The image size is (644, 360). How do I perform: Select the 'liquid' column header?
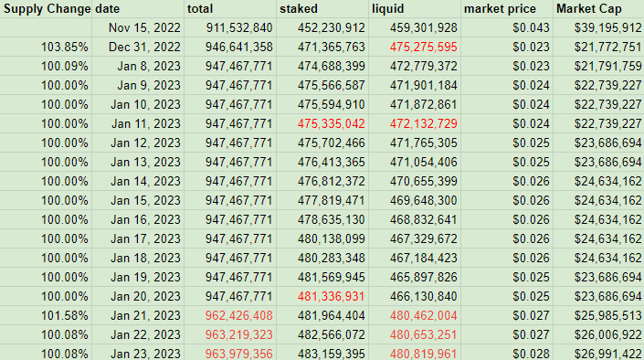pyautogui.click(x=415, y=8)
